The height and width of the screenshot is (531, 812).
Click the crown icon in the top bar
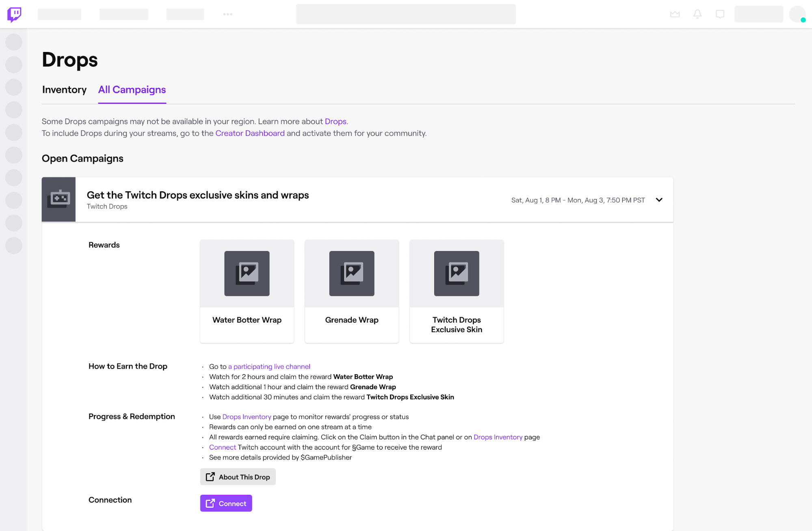675,14
